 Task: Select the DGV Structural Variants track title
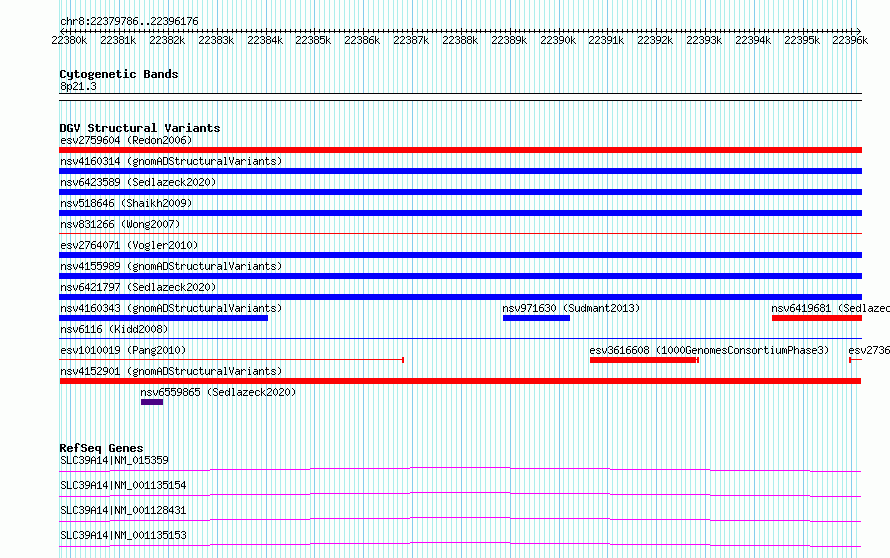[x=140, y=128]
